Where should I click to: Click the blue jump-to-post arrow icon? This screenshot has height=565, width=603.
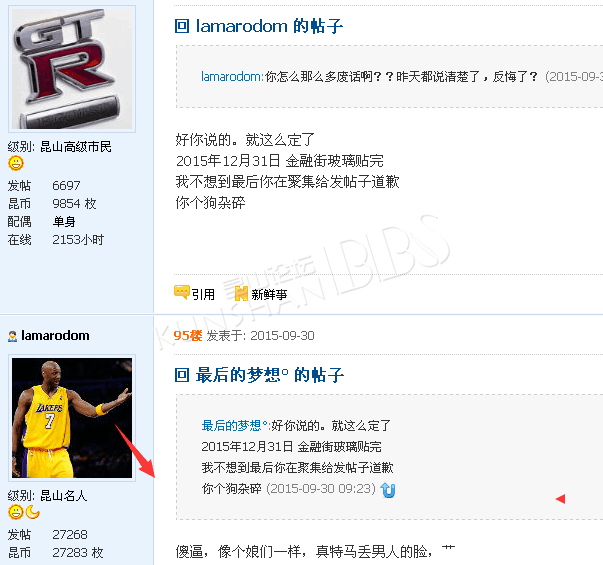[388, 490]
